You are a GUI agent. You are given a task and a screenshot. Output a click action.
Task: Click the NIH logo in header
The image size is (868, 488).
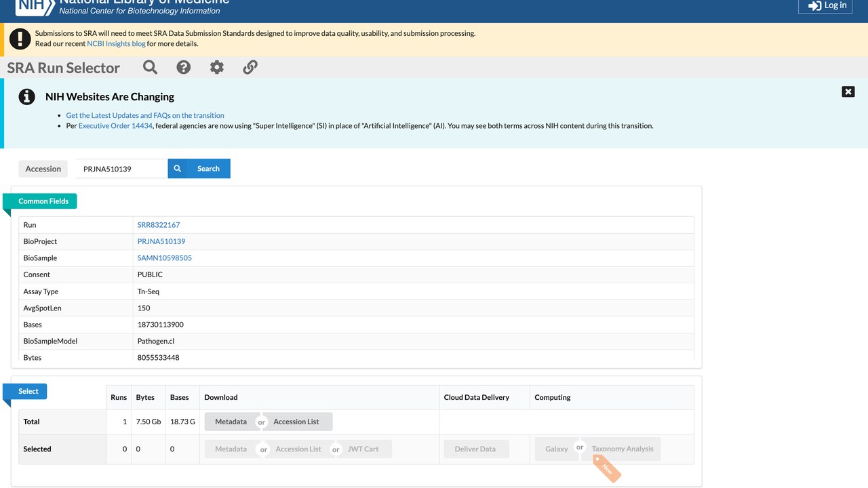35,7
